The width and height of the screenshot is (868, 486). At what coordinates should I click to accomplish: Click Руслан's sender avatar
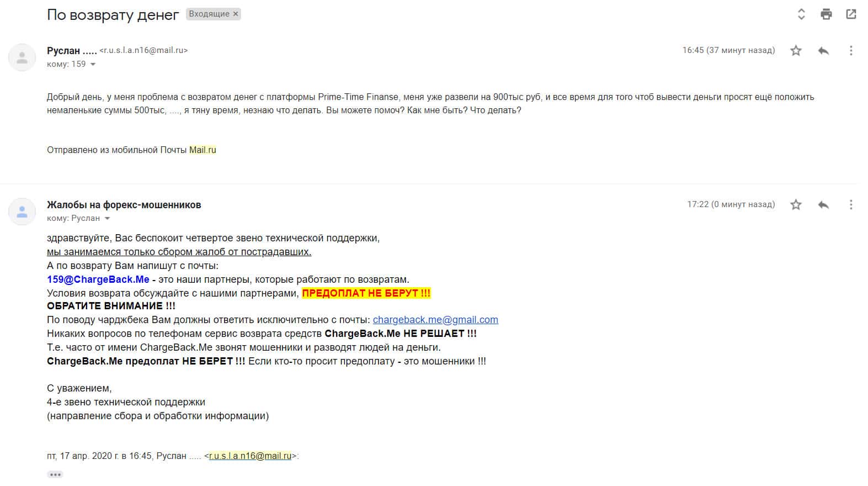(x=22, y=57)
